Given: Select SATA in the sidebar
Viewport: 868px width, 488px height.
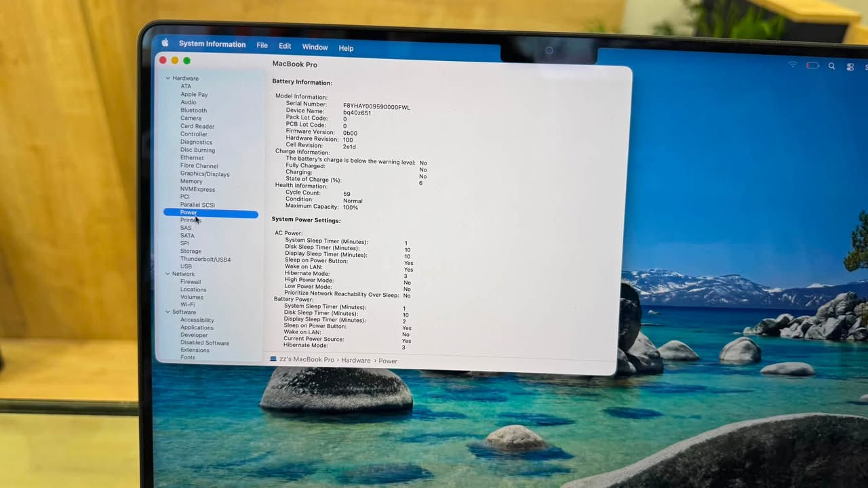Looking at the screenshot, I should 187,236.
